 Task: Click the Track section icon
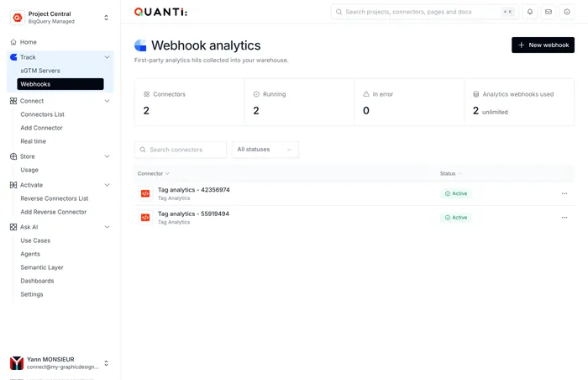(x=13, y=57)
